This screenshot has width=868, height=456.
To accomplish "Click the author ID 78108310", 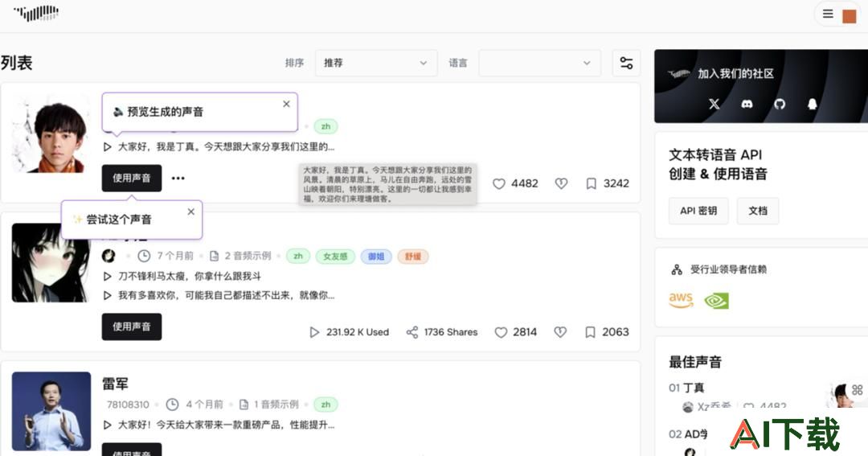I will point(128,405).
